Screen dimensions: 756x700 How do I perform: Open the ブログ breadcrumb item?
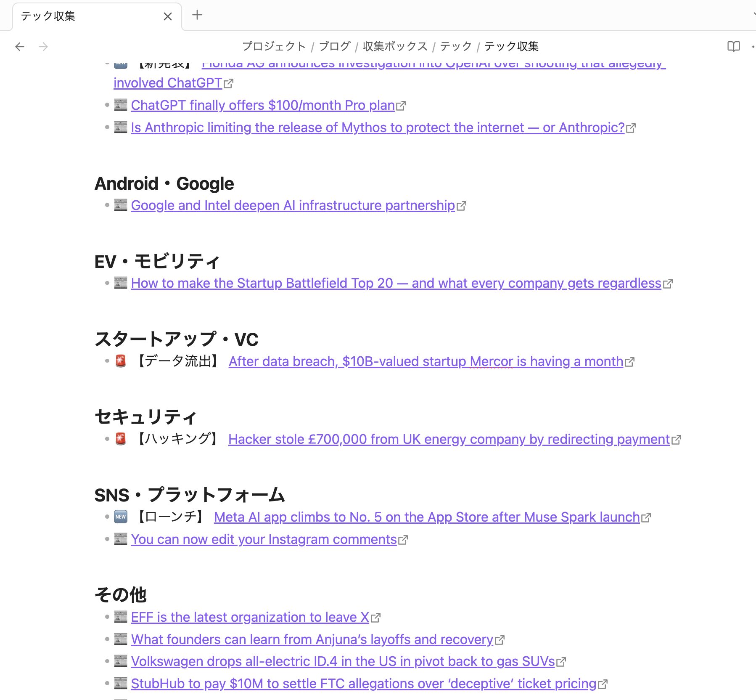[x=334, y=46]
